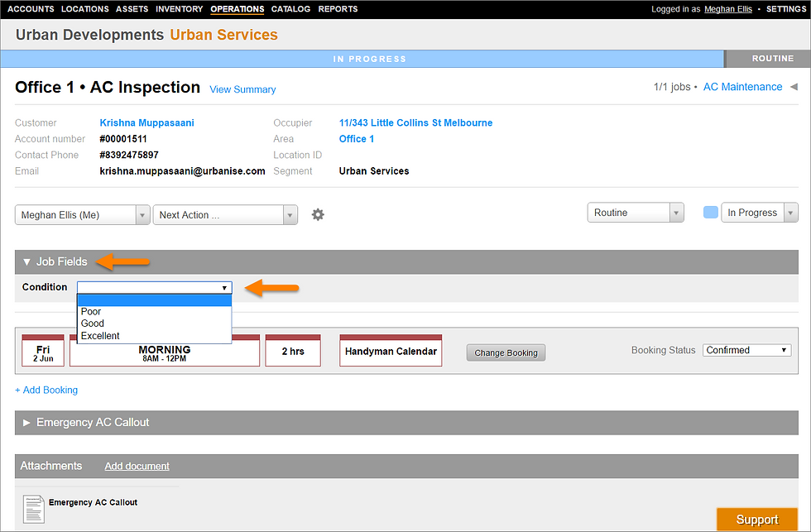The height and width of the screenshot is (532, 811).
Task: Click the Add document link
Action: click(x=137, y=466)
